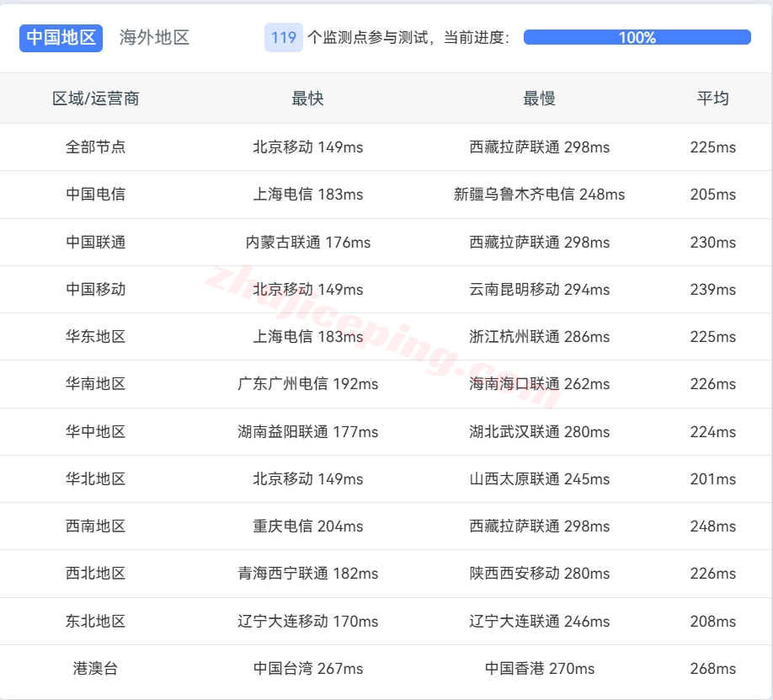Click the 个监测点参与测试，当前进度 label

click(x=408, y=38)
